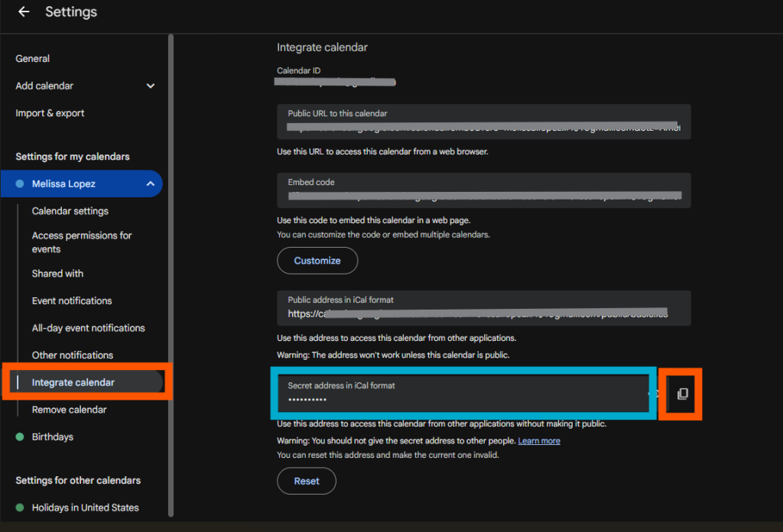Select Event notifications in sidebar
This screenshot has width=783, height=532.
(x=72, y=301)
